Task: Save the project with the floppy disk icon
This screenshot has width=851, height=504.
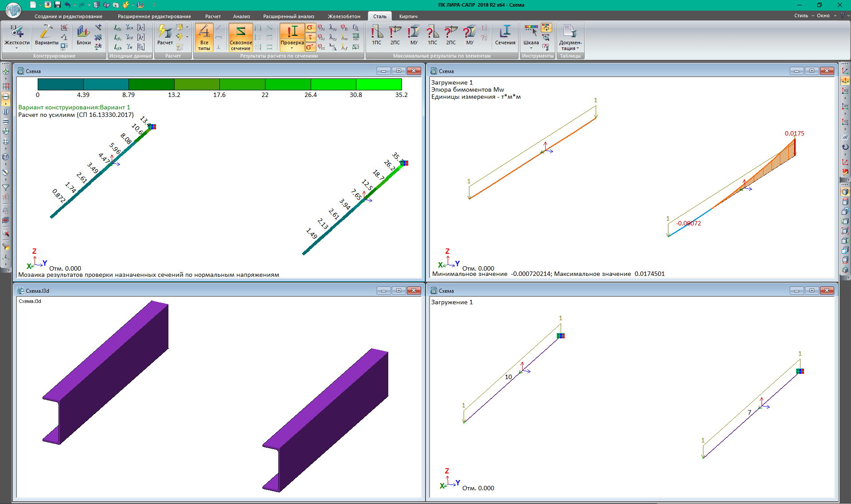Action: tap(58, 5)
